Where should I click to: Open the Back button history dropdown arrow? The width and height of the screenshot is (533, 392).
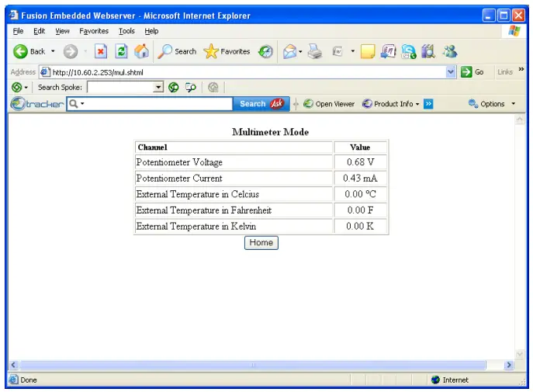(53, 51)
